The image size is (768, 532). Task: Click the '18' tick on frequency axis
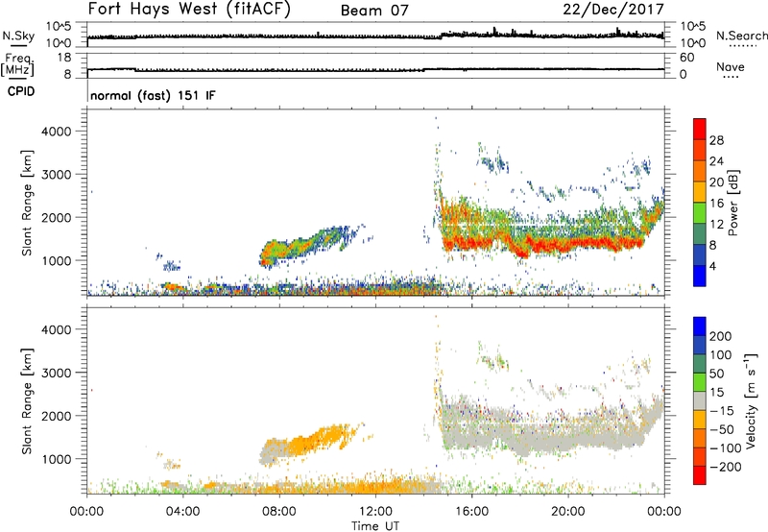64,58
